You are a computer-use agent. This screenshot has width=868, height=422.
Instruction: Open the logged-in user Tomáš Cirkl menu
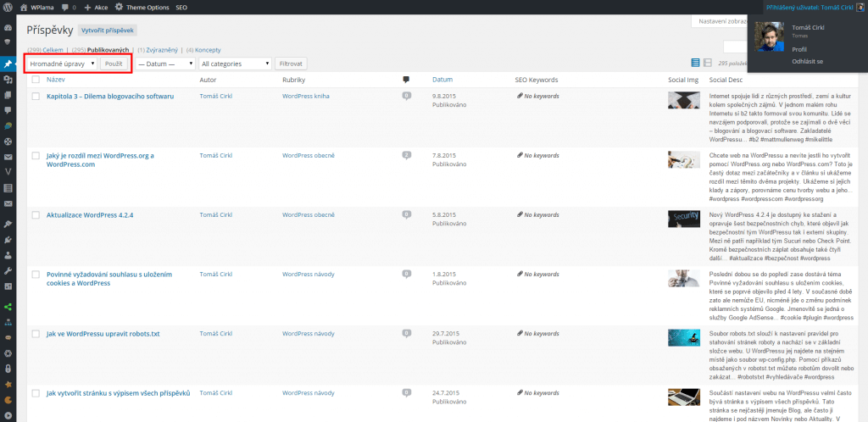click(x=815, y=8)
